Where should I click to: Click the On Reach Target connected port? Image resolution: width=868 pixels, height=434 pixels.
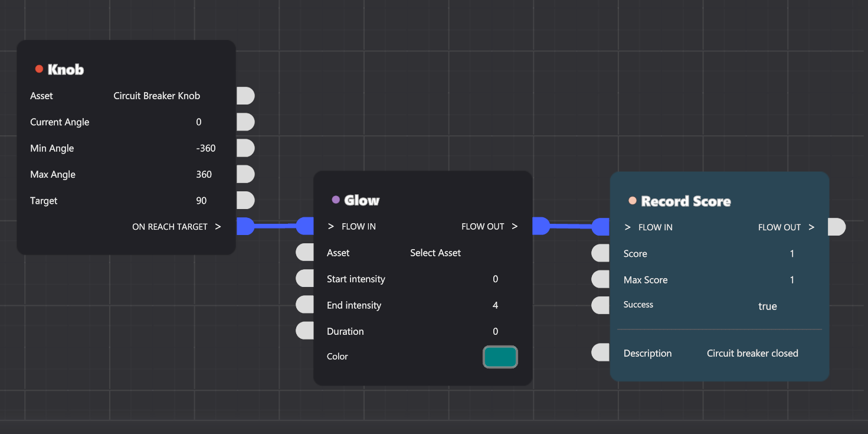[245, 227]
